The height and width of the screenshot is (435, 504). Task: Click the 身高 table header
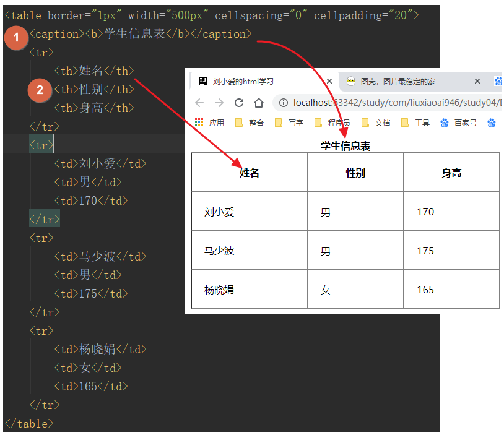tap(451, 173)
